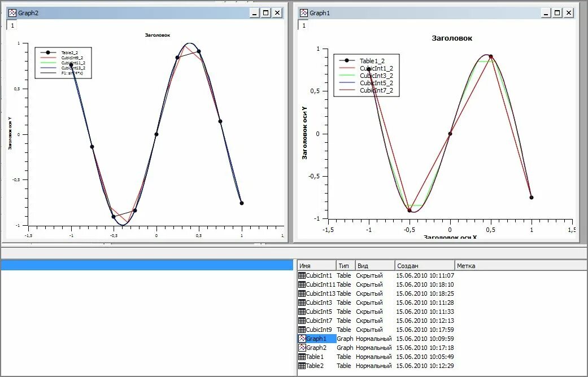Select the Table2 name in project list
Viewport: 588px width, 377px height.
(315, 365)
